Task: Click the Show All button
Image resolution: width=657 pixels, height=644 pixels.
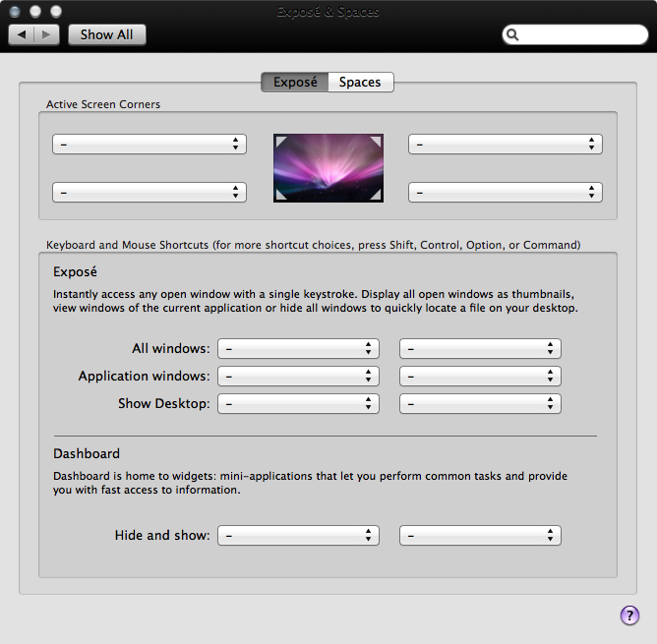Action: click(107, 34)
